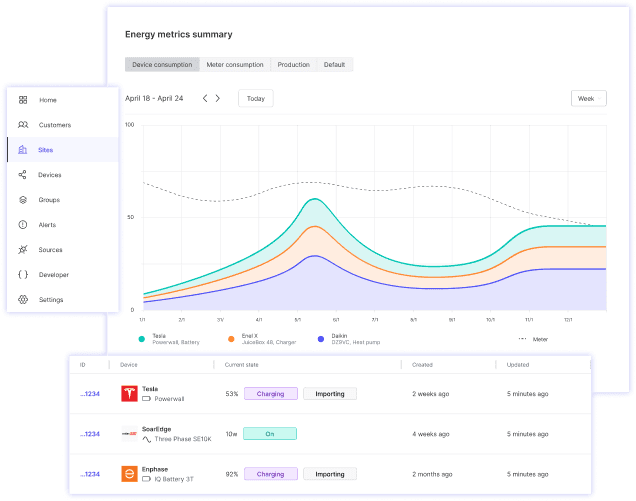Select the Sources lightbulb icon
Viewport: 636px width, 501px height.
pyautogui.click(x=23, y=250)
